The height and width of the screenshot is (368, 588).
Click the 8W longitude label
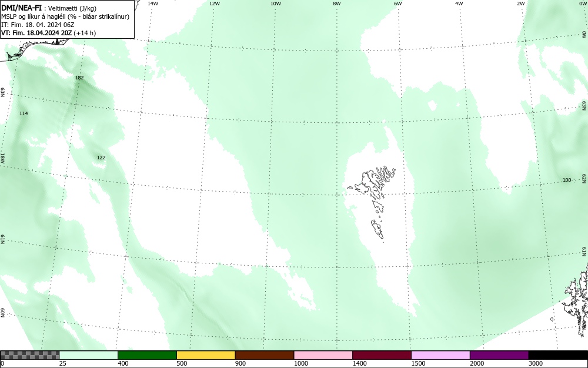(337, 4)
